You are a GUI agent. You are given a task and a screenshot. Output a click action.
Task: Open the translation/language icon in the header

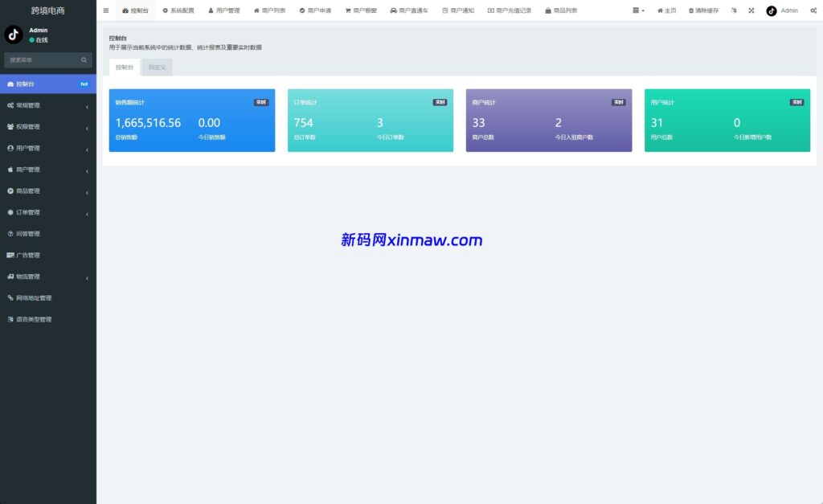tap(732, 10)
